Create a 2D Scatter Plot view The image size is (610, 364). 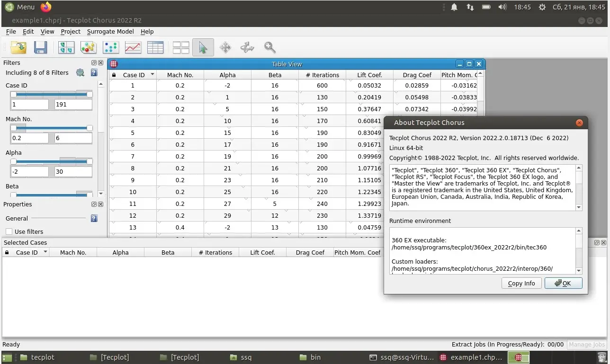[110, 47]
